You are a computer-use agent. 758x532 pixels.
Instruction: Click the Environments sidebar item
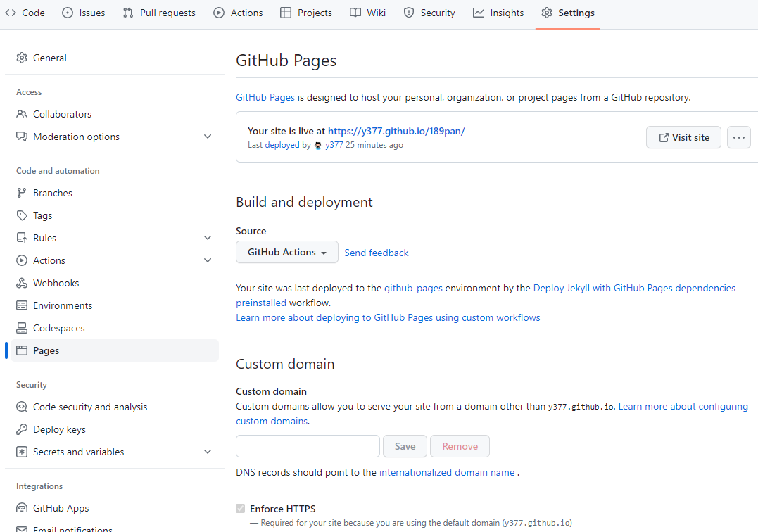[x=62, y=305]
